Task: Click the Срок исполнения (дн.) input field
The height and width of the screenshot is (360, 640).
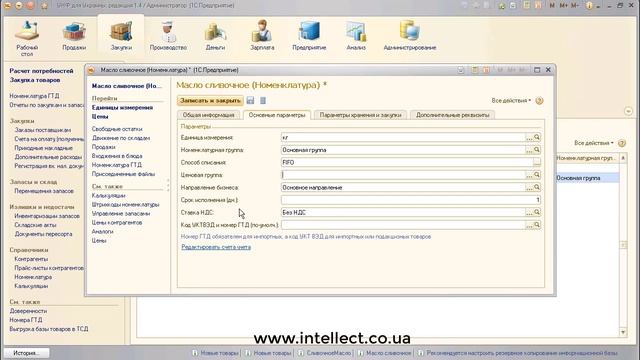Action: pos(411,200)
